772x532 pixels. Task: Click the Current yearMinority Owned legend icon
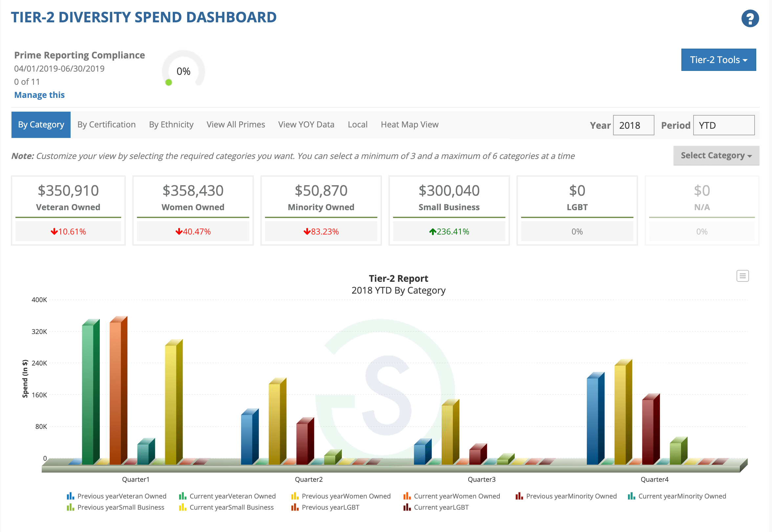click(x=631, y=496)
